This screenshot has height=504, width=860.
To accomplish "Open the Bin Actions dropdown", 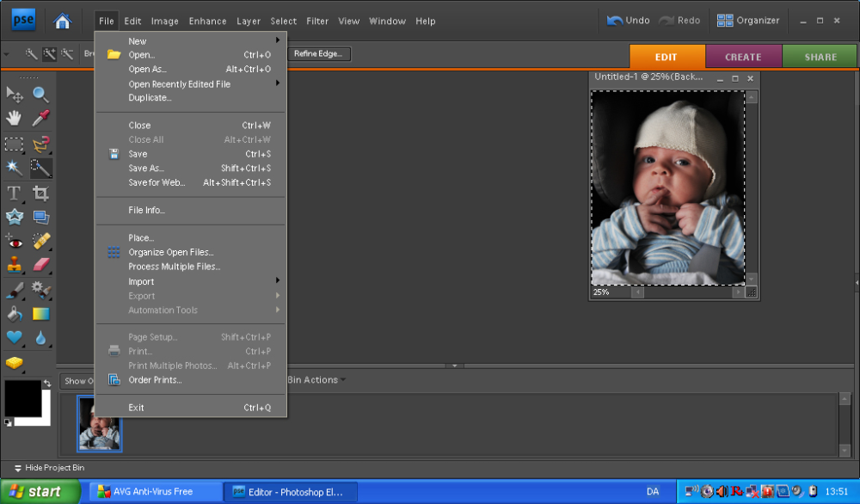I will click(316, 380).
